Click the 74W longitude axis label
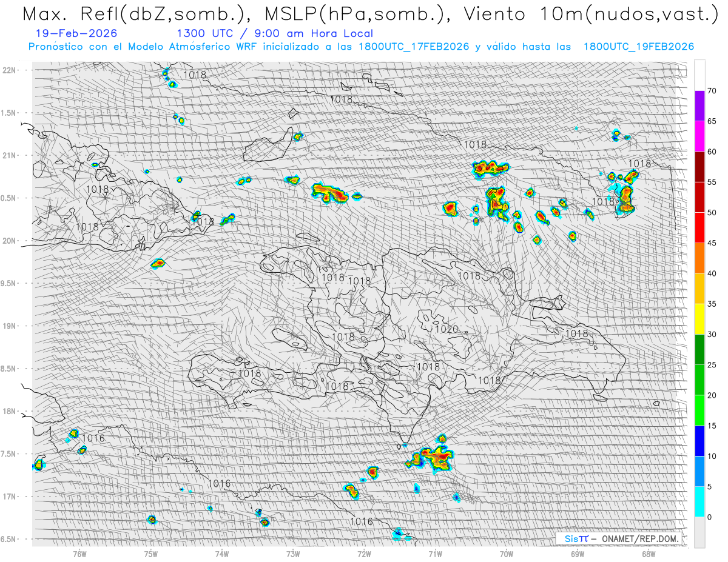This screenshot has height=562, width=728. (x=222, y=554)
